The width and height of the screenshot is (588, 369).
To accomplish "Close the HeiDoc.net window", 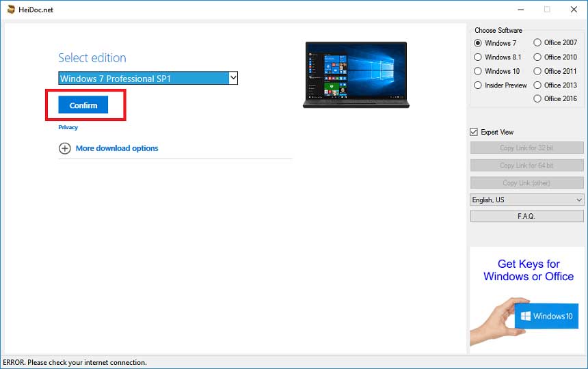I will pyautogui.click(x=574, y=10).
